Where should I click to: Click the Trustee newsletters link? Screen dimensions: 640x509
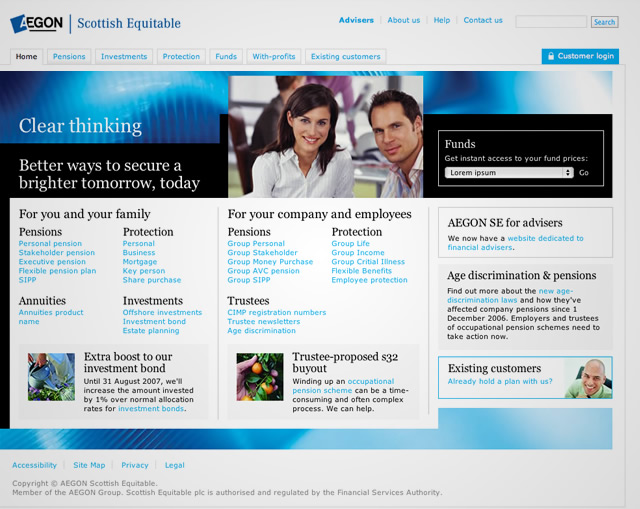point(264,322)
